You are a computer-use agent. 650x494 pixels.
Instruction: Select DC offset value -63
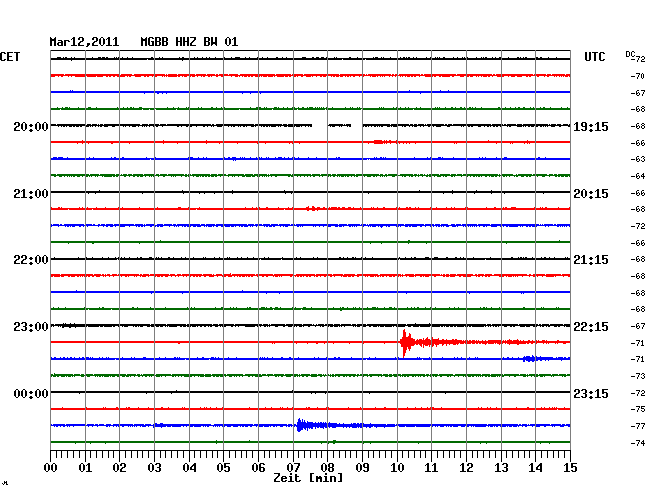638,159
